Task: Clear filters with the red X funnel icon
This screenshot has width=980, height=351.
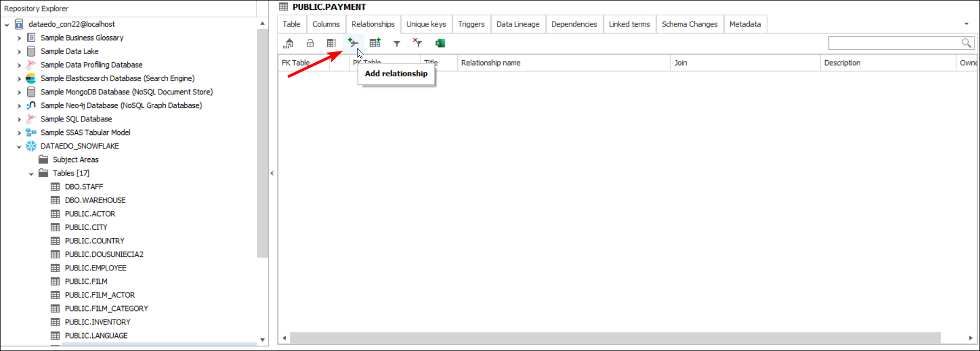Action: (x=417, y=43)
